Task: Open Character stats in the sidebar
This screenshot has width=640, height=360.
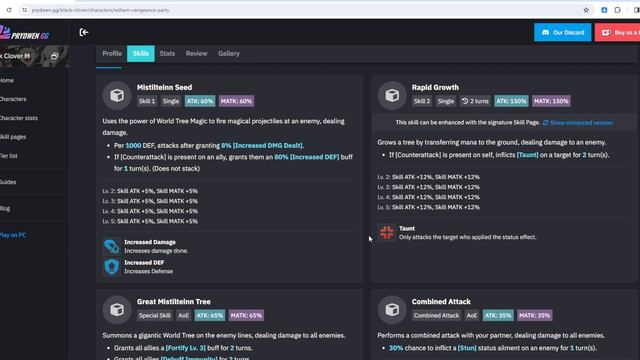Action: point(19,118)
